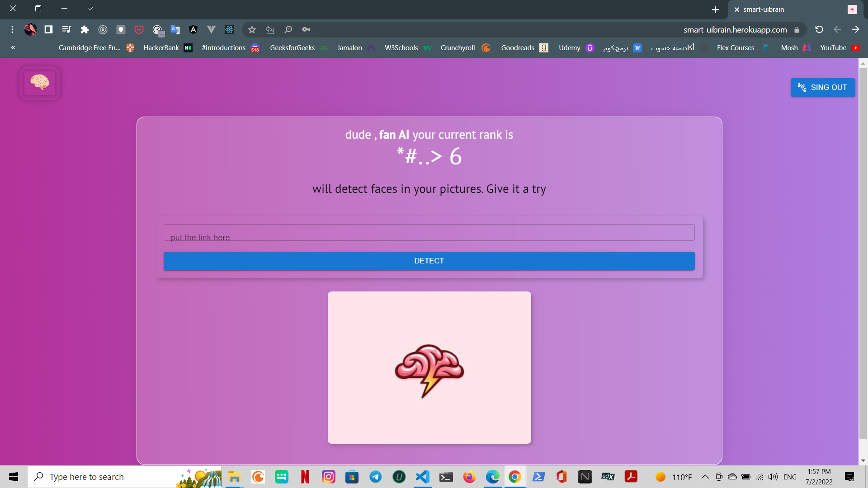Expand the taskbar hidden icons tray
Screen dimensions: 868x488
click(705, 476)
